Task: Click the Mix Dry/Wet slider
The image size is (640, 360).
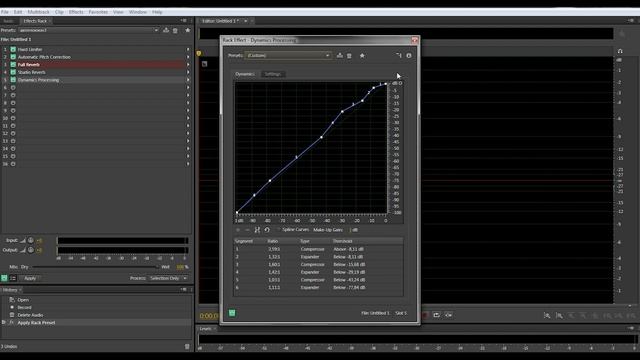Action: (x=95, y=267)
